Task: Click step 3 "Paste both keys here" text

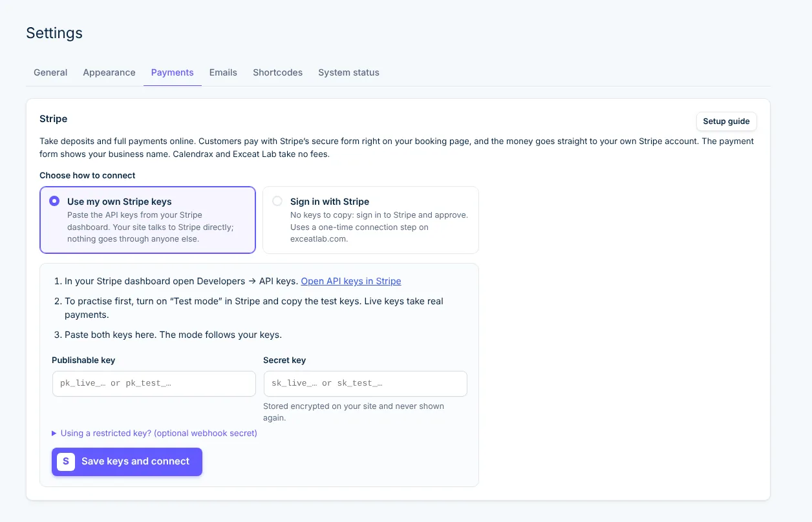Action: point(173,335)
